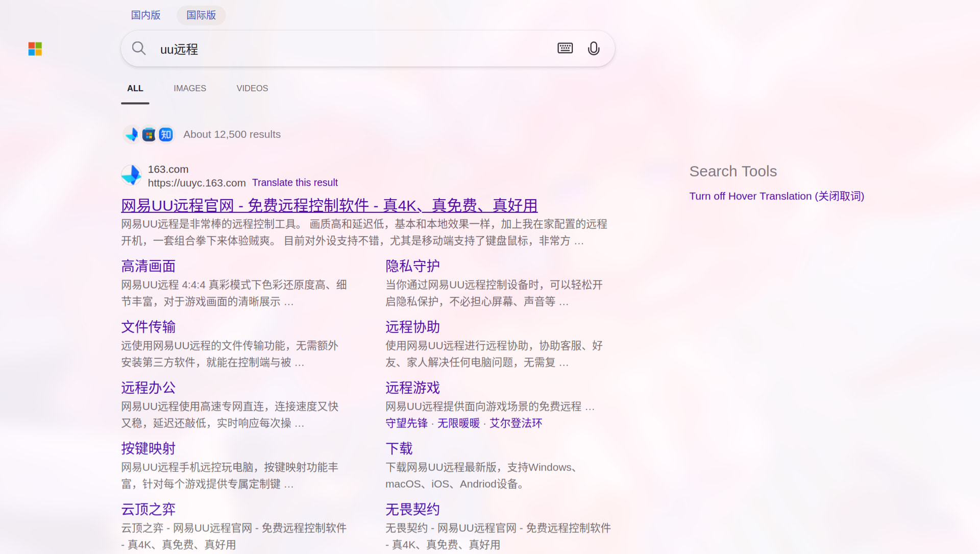Click the Zhihu 知 icon beside result count

[166, 134]
